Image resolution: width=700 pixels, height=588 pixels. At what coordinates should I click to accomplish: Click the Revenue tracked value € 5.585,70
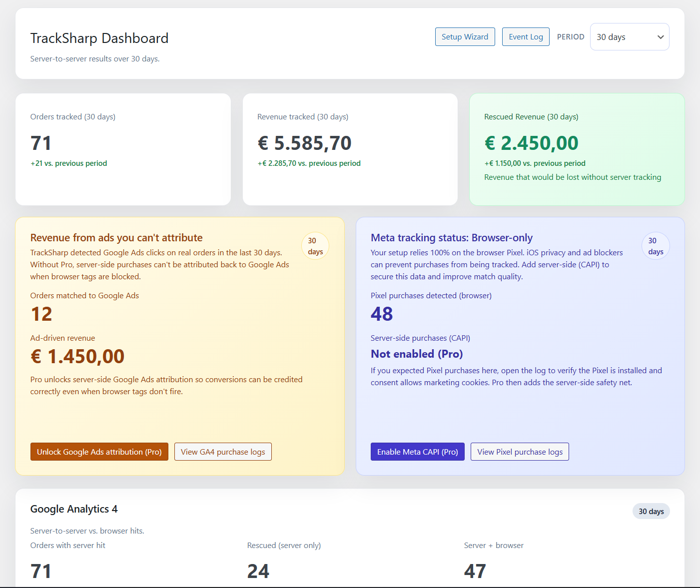click(x=304, y=143)
